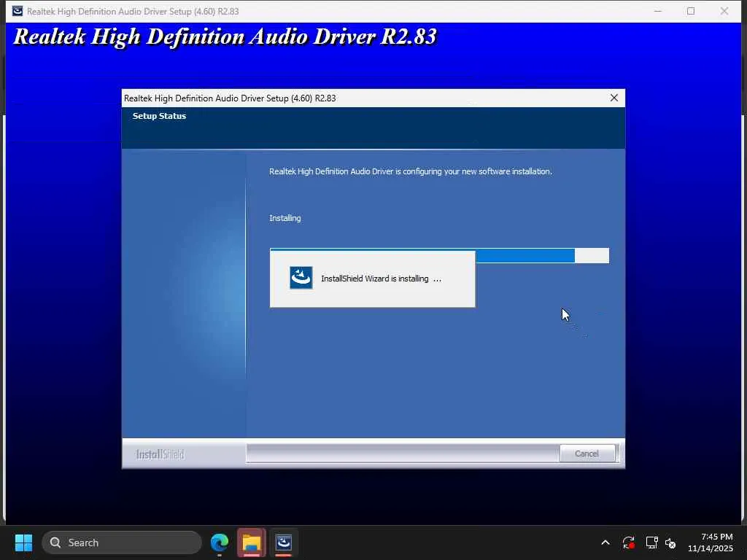Click the inner dialog title bar text

point(230,98)
